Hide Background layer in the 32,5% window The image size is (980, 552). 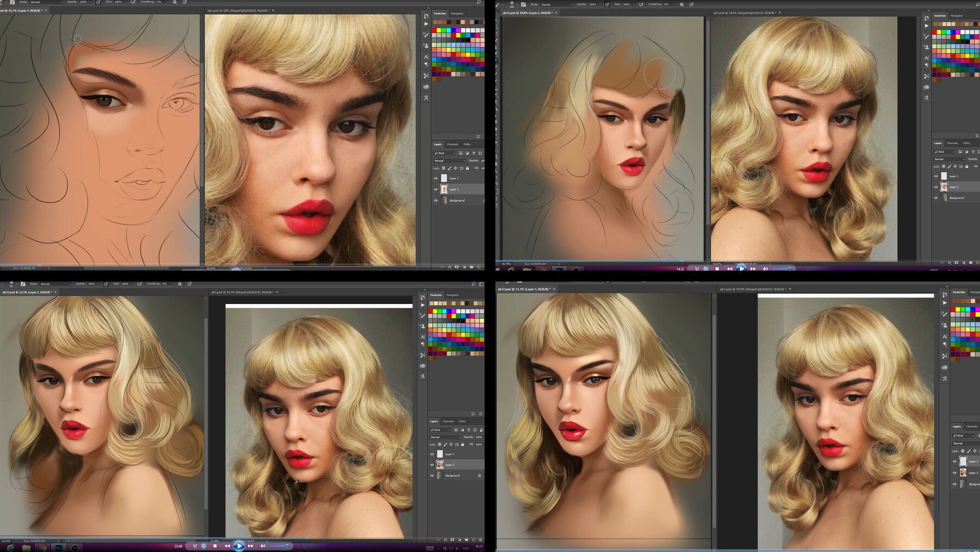pos(432,476)
